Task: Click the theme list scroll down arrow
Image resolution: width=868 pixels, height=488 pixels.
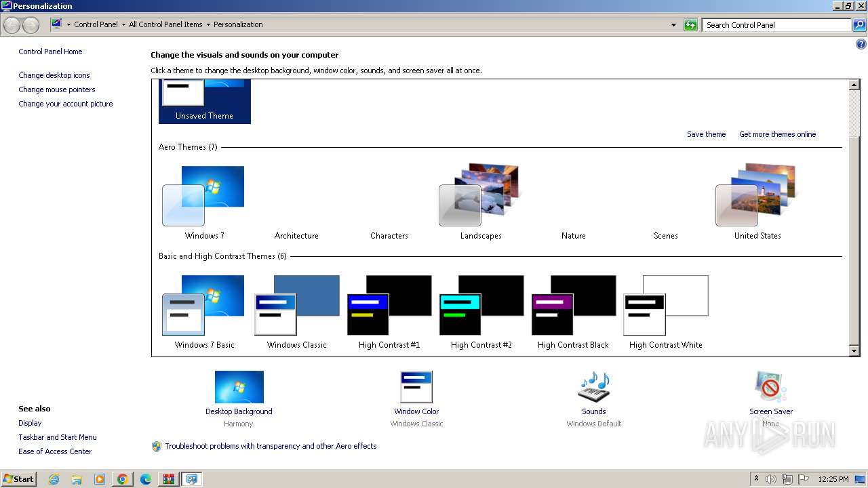Action: click(854, 350)
